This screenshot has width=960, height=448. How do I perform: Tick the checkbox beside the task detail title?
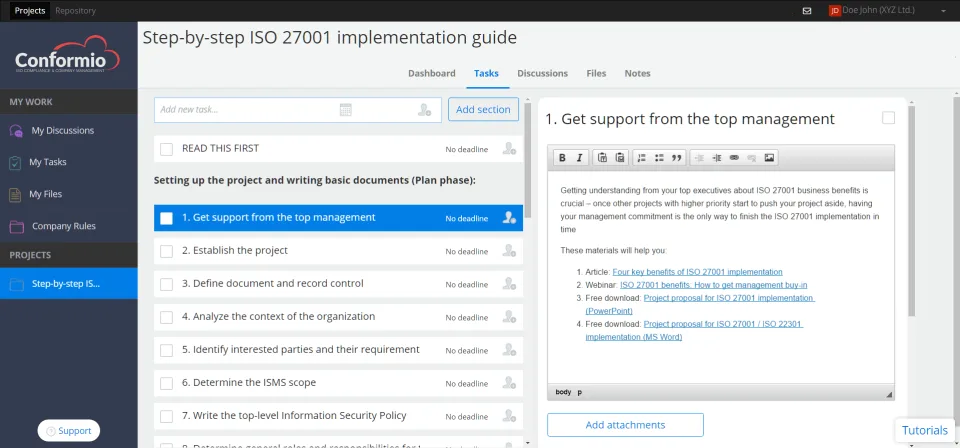(888, 118)
